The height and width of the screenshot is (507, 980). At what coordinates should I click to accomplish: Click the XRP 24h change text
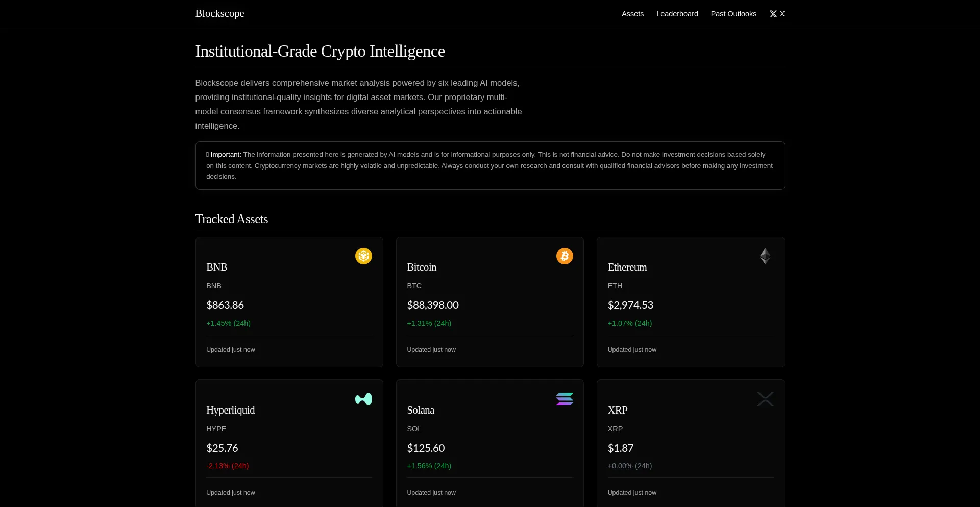[630, 466]
